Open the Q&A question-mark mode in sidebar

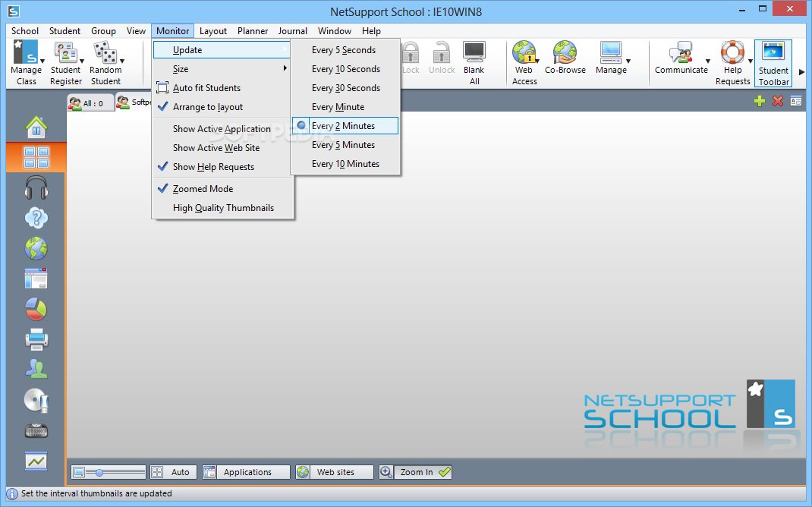(36, 218)
